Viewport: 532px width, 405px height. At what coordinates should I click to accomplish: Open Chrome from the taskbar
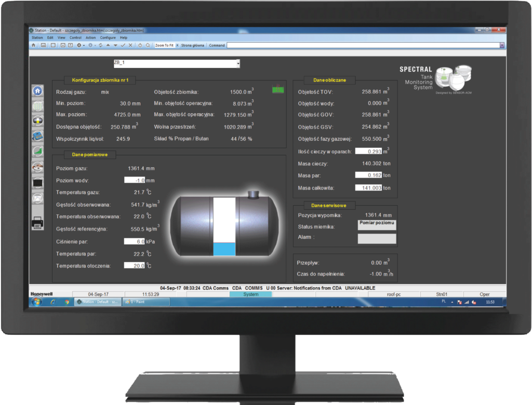tap(67, 302)
